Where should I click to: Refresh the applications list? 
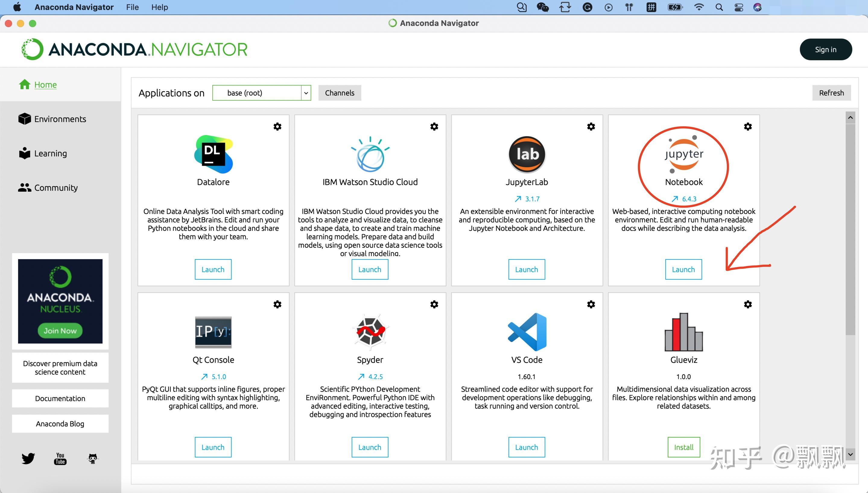point(832,93)
